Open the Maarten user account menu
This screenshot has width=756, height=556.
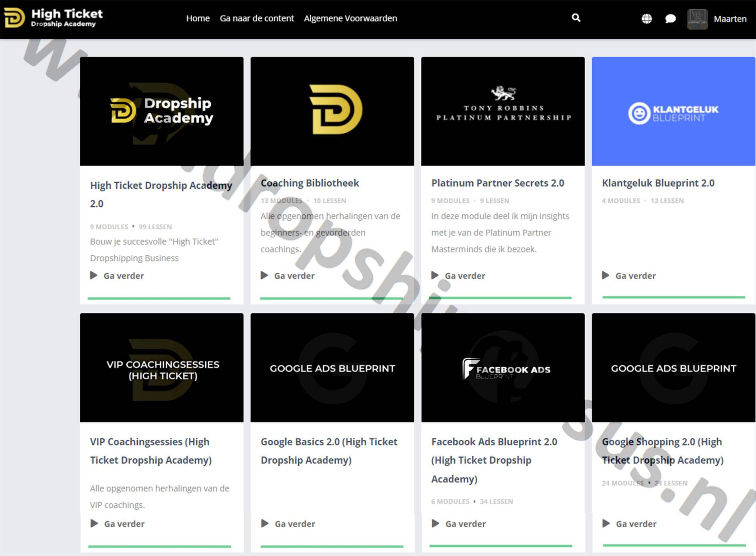(730, 19)
